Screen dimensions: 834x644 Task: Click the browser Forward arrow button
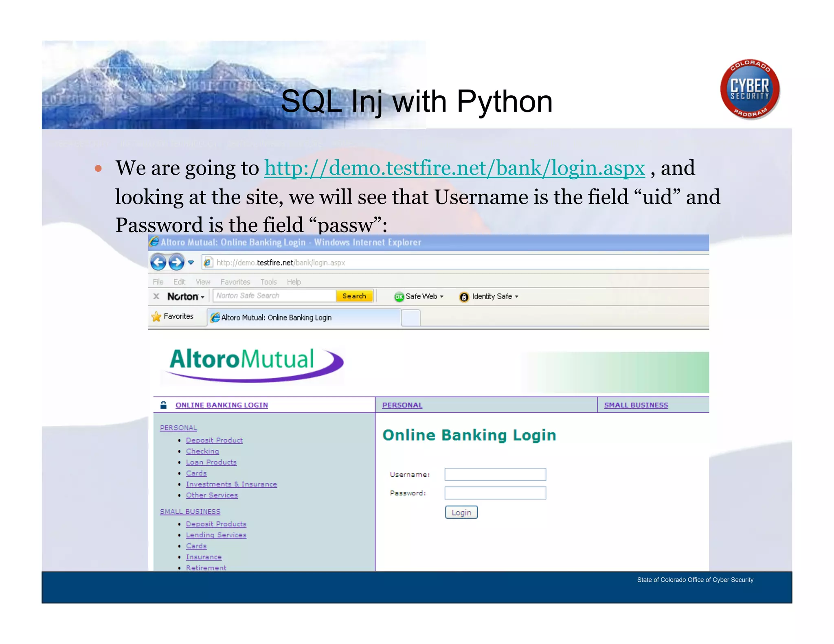point(176,262)
